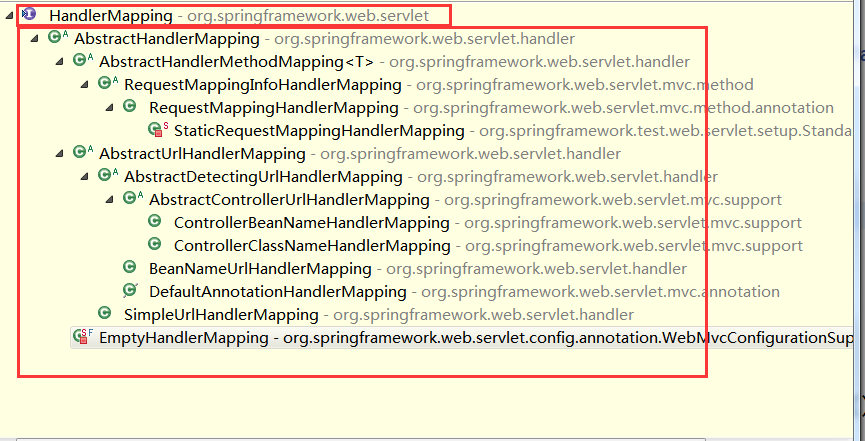Click the StaticRequestMappingHandlerMapping static class icon
865x441 pixels.
(x=158, y=130)
